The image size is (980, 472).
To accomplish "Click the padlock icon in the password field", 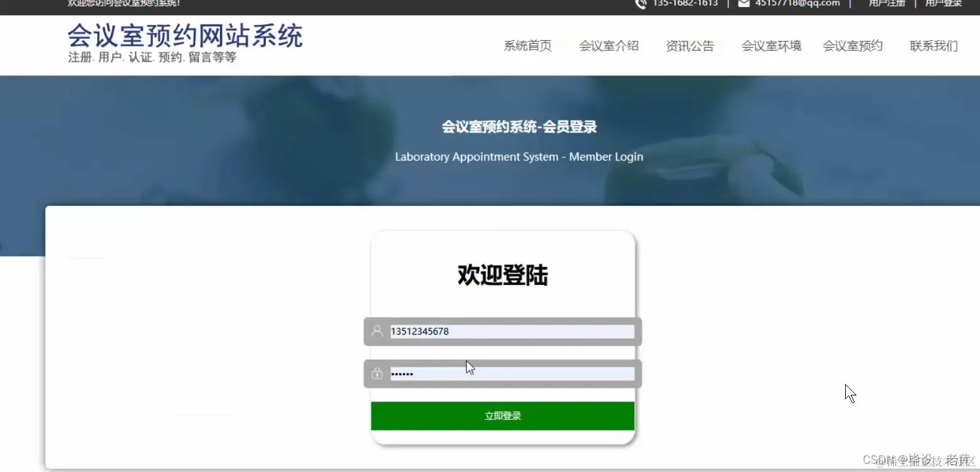I will coord(377,373).
